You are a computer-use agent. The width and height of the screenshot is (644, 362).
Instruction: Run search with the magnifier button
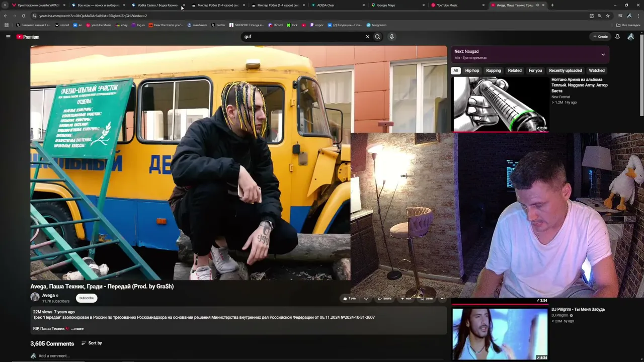coord(377,37)
